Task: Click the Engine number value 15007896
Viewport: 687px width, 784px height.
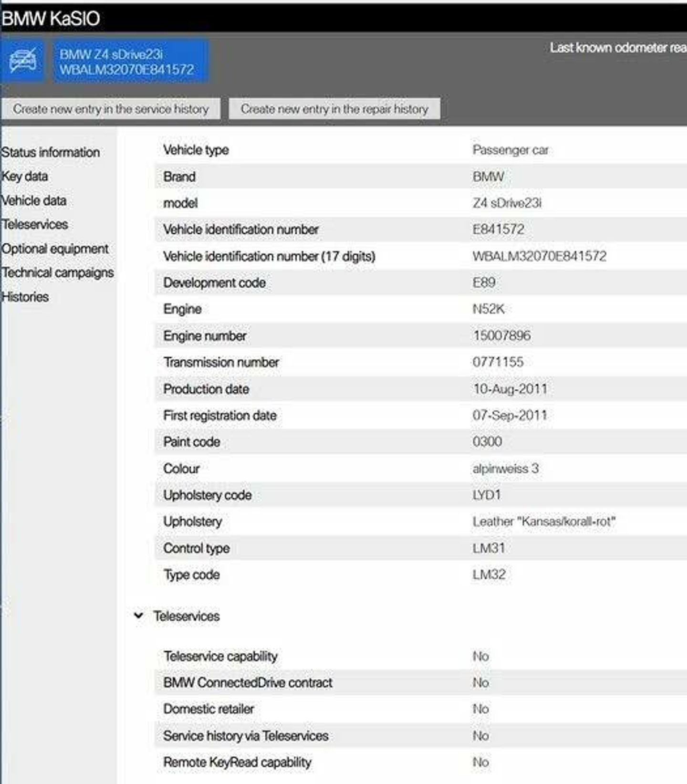Action: click(x=501, y=335)
